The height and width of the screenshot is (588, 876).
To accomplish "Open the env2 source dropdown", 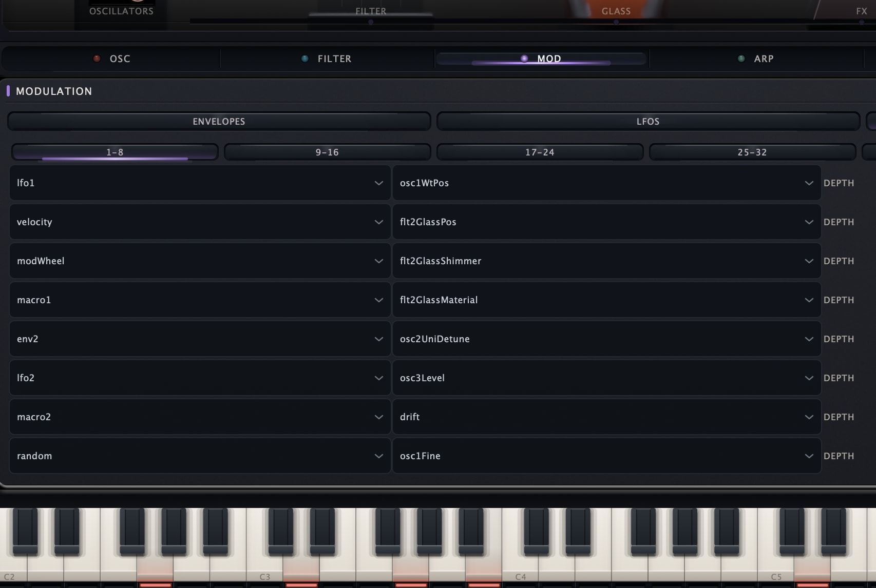I will click(x=200, y=339).
